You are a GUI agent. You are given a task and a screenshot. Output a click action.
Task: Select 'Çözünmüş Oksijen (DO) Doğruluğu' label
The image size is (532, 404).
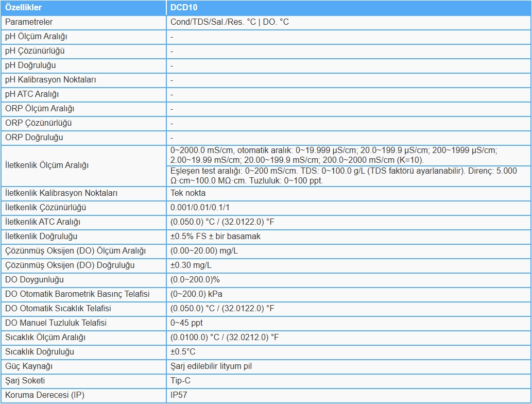tap(70, 265)
